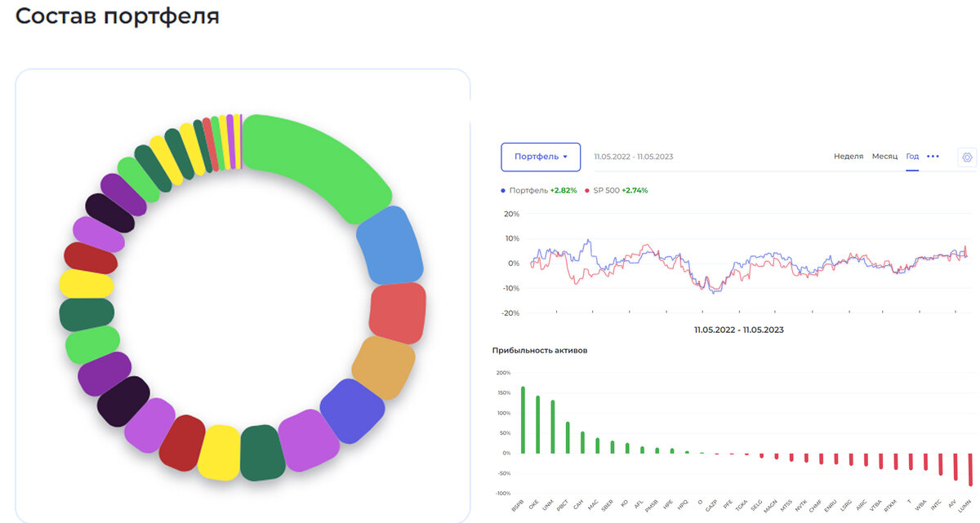
Task: Click the GAZP ticker label
Action: pyautogui.click(x=710, y=507)
